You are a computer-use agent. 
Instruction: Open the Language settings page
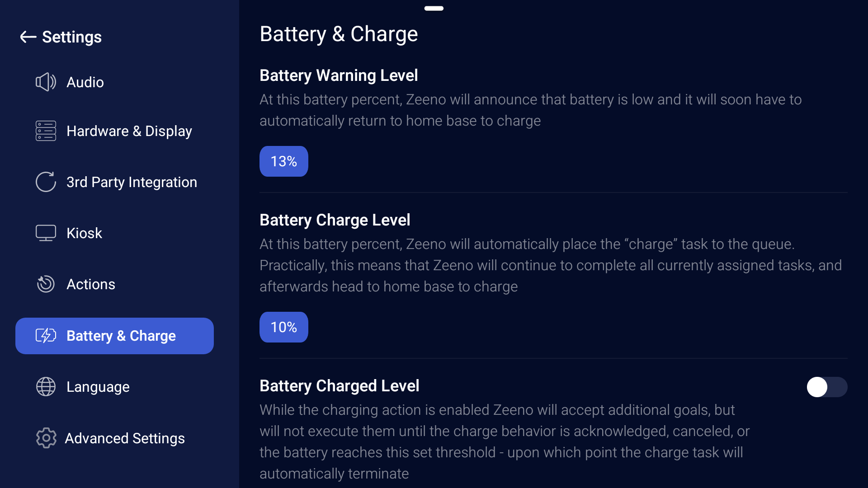click(x=98, y=387)
